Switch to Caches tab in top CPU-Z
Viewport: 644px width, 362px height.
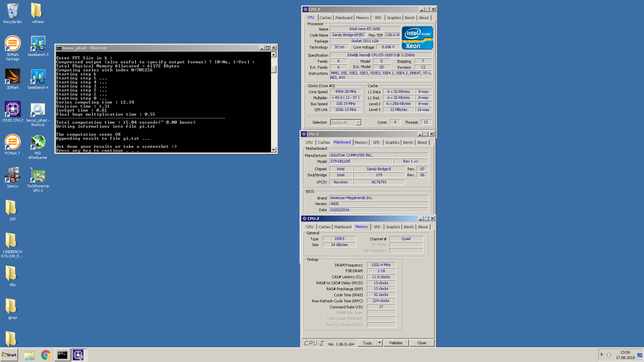click(x=325, y=18)
